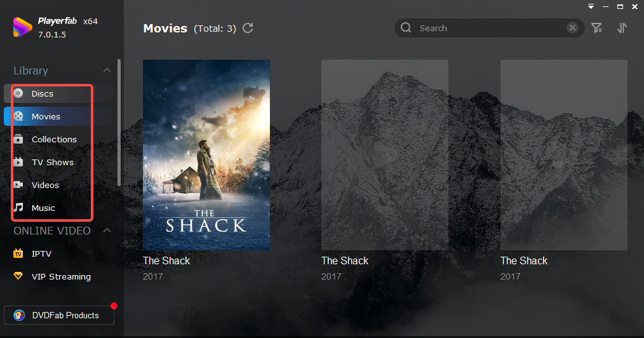Image resolution: width=644 pixels, height=338 pixels.
Task: Open VIP Streaming section
Action: point(61,276)
